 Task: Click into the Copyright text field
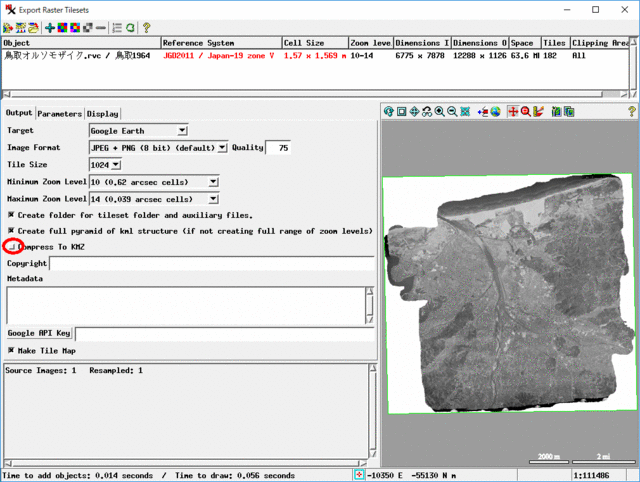click(x=212, y=263)
